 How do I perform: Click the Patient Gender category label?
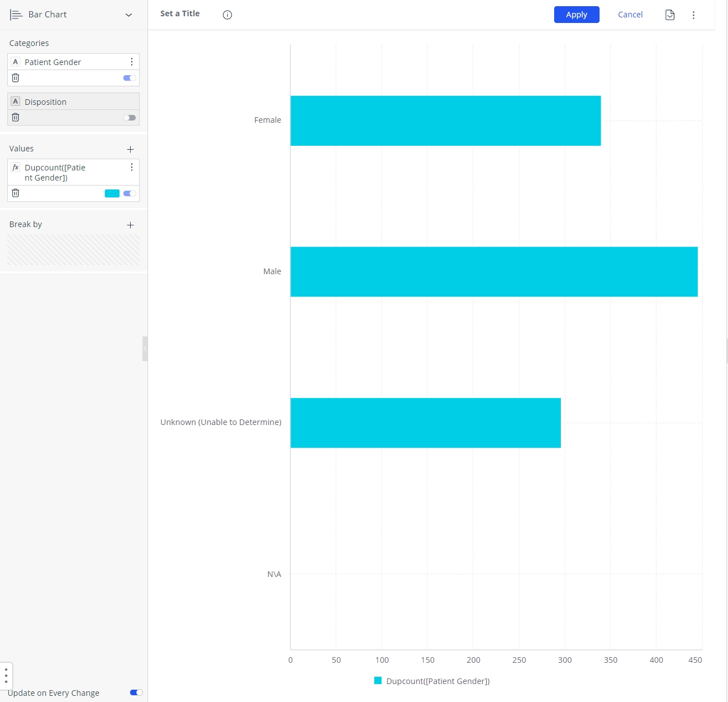(53, 62)
